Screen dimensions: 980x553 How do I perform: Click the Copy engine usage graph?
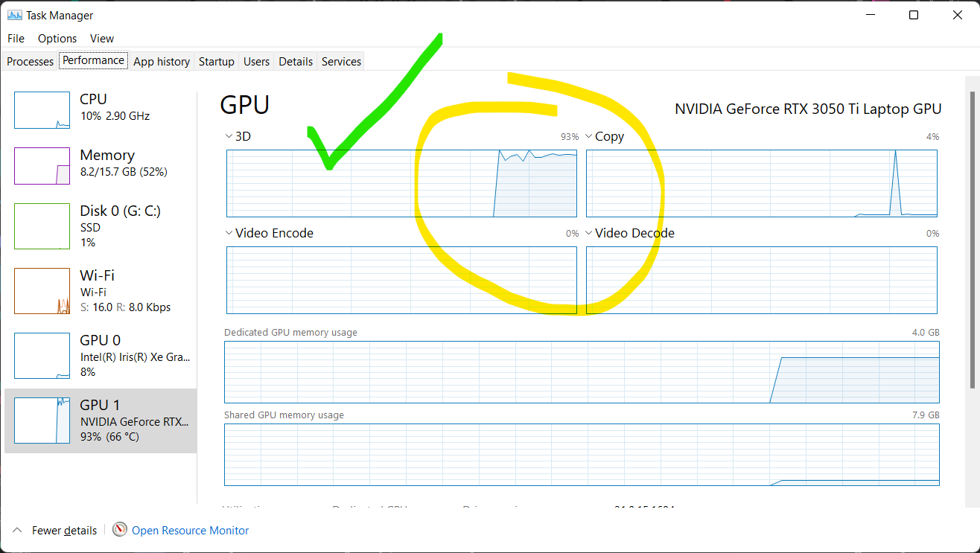click(762, 183)
